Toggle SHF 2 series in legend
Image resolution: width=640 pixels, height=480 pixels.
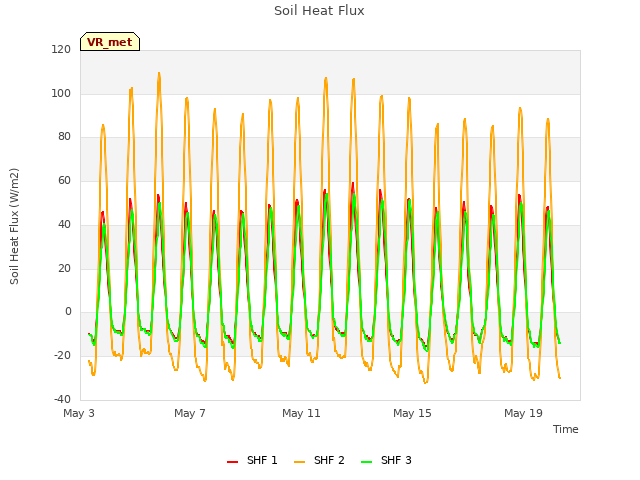pos(319,460)
